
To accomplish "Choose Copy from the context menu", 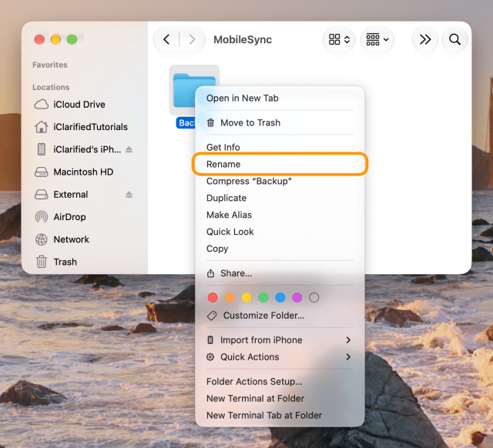I will tap(280, 249).
